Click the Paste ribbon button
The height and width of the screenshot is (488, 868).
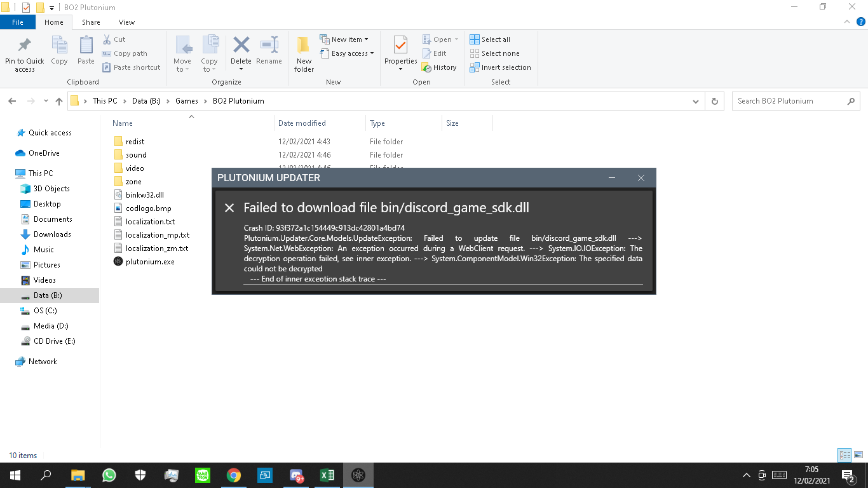[x=86, y=51]
